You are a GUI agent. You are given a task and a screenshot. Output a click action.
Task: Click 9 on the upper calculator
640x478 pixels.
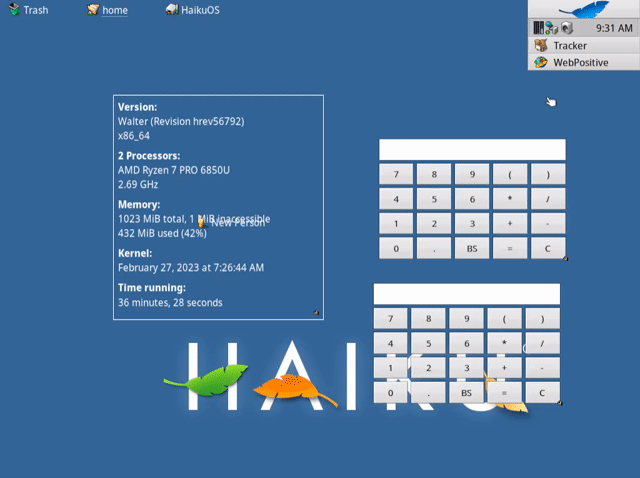point(472,174)
